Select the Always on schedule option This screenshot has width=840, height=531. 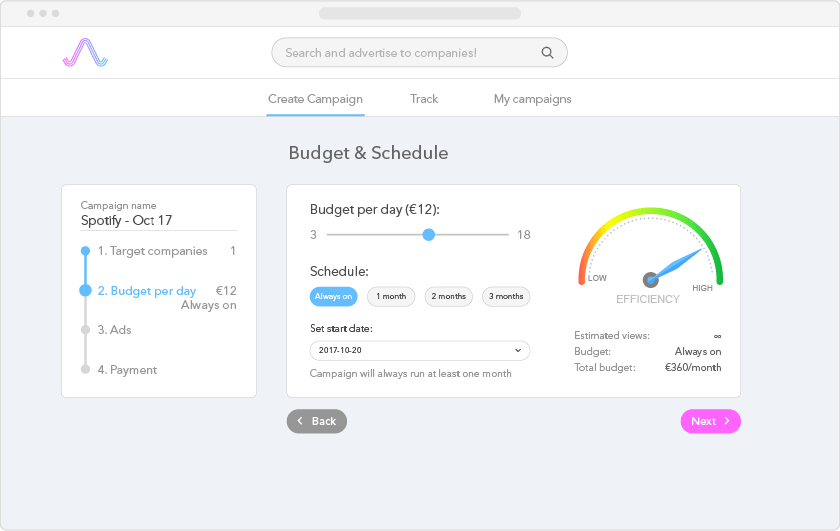[x=333, y=296]
